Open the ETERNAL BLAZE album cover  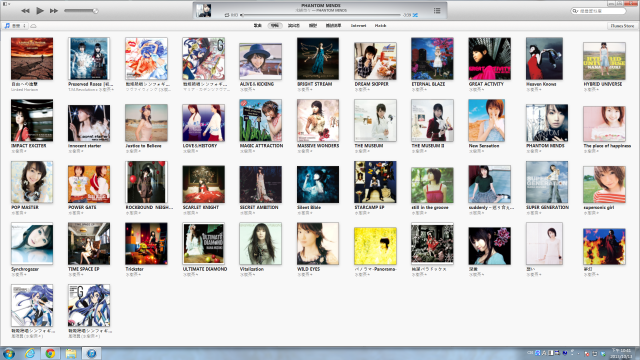[x=432, y=58]
